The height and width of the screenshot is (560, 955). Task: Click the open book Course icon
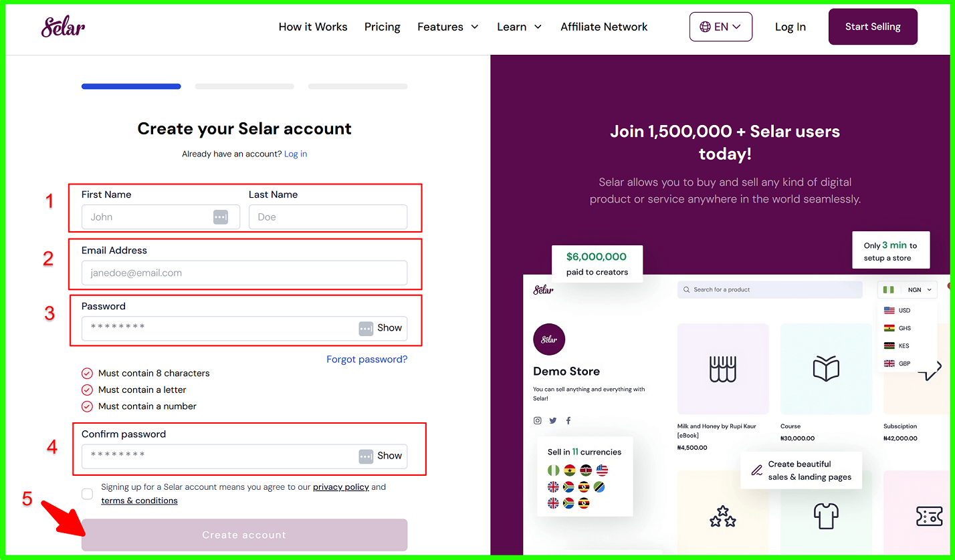pyautogui.click(x=826, y=369)
